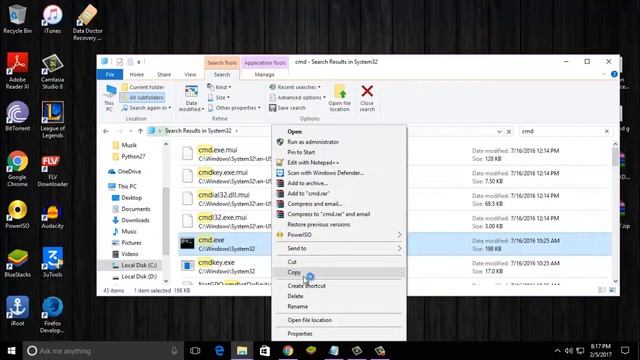
Task: Expand Other properties dropdown
Action: pos(234,108)
